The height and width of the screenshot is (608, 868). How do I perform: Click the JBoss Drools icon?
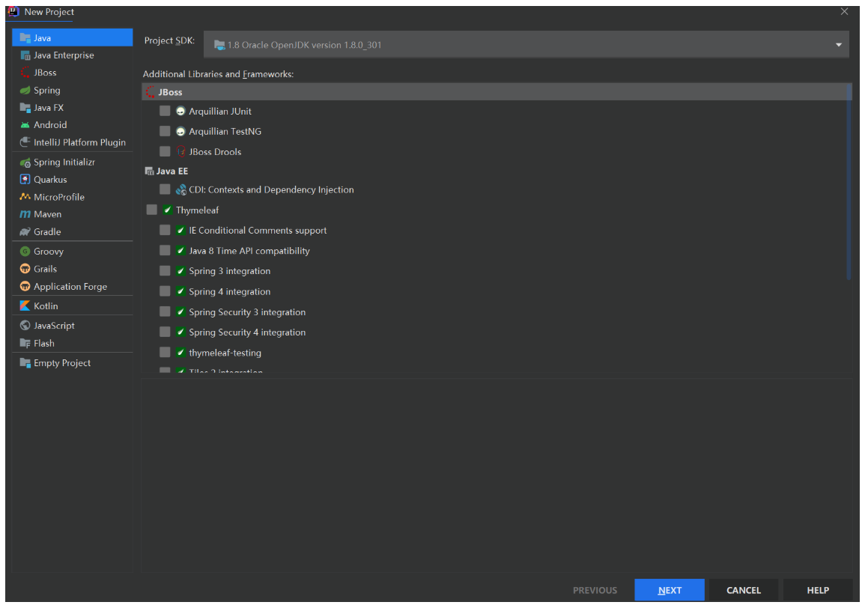coord(180,151)
